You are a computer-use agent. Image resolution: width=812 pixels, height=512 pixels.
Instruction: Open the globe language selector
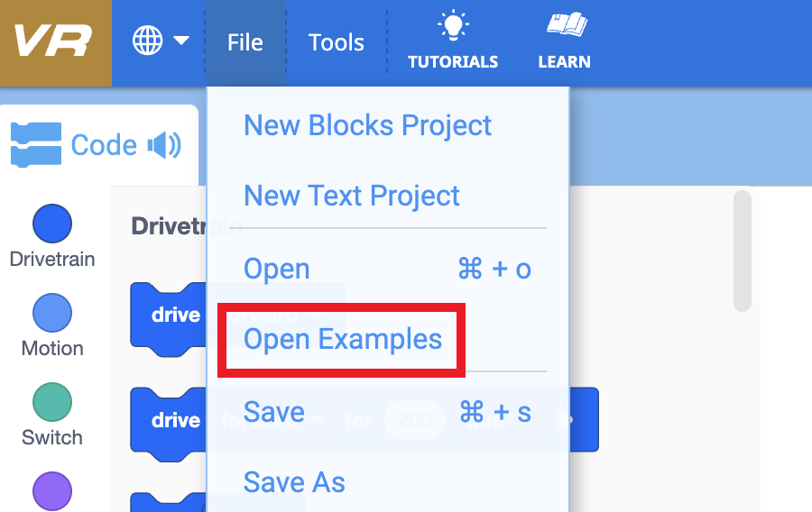pyautogui.click(x=148, y=41)
